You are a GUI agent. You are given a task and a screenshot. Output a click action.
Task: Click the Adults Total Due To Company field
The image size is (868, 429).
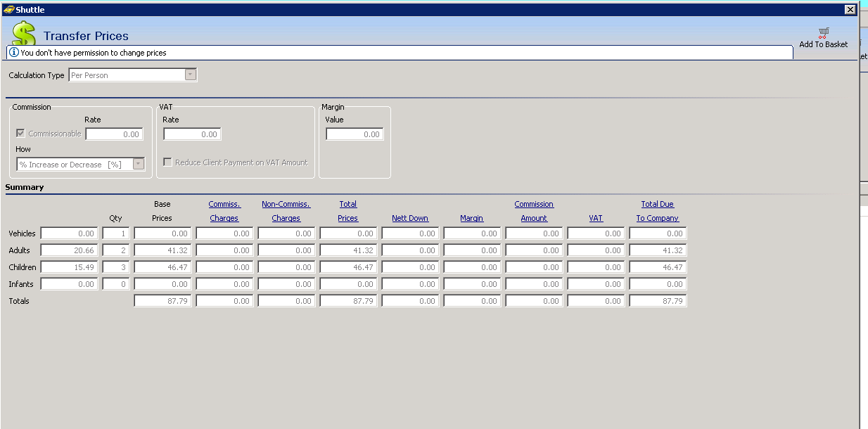click(x=658, y=250)
